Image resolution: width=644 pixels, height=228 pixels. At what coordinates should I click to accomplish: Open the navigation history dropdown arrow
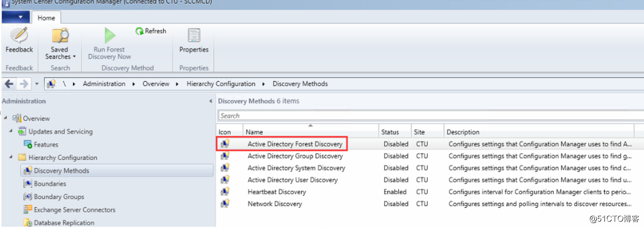(37, 84)
